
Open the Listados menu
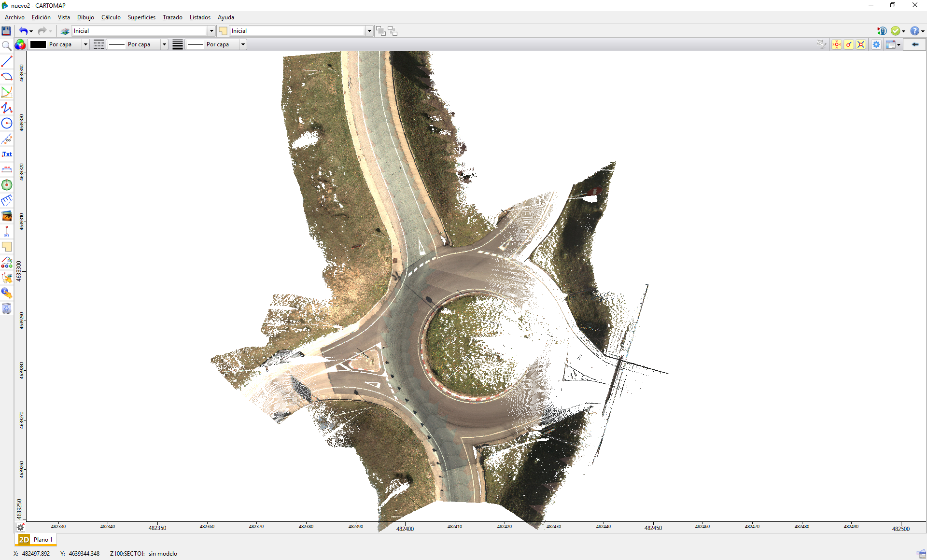coord(200,17)
